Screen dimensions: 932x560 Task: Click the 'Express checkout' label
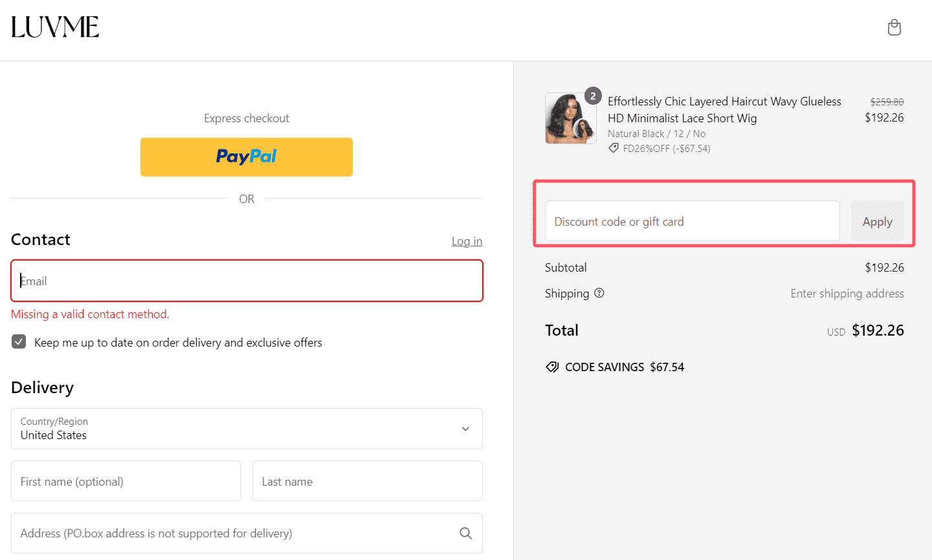click(247, 118)
